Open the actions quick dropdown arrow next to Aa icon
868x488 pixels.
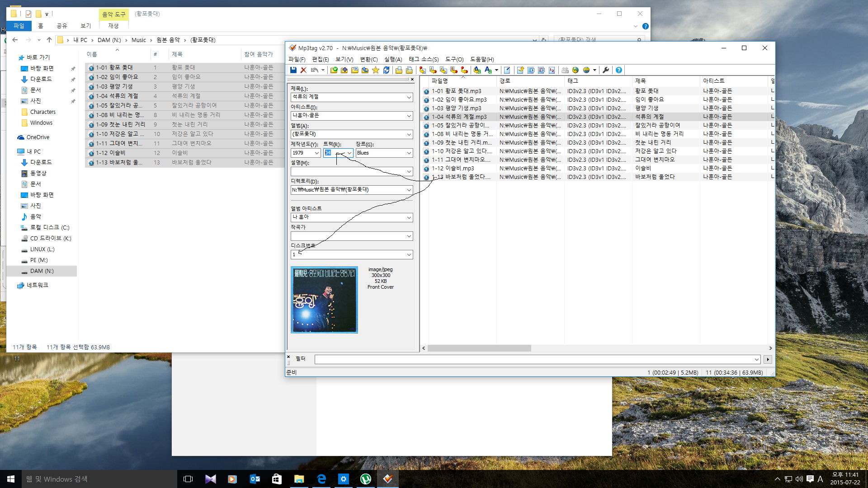pos(496,70)
